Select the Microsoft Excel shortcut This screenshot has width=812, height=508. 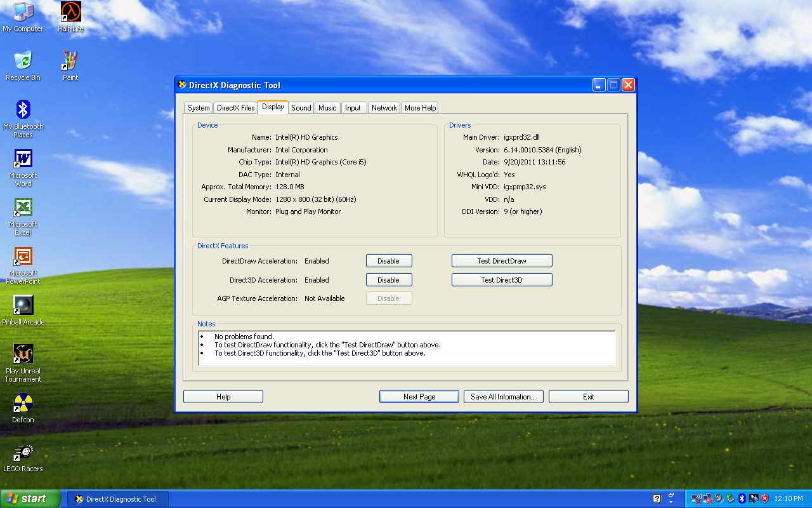tap(23, 217)
